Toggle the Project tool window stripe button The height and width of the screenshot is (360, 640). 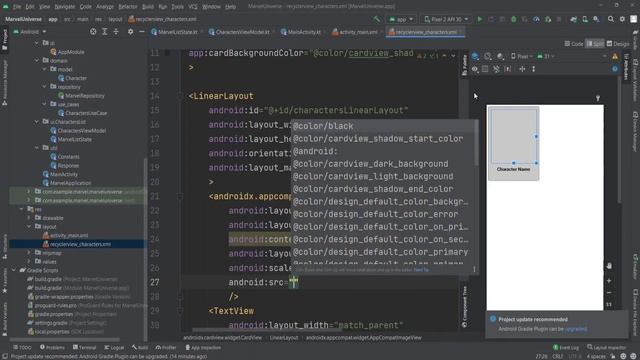click(4, 40)
